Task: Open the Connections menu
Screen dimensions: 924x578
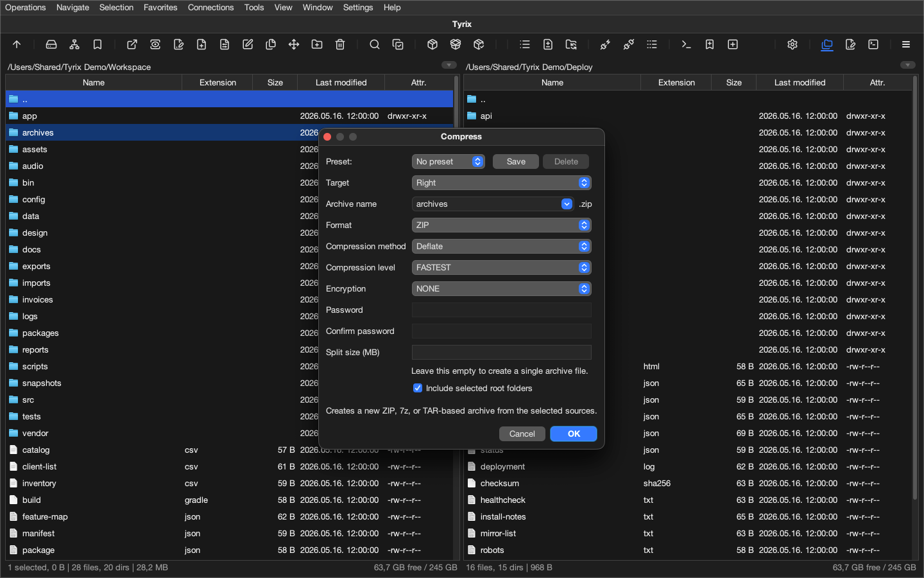Action: (x=210, y=8)
